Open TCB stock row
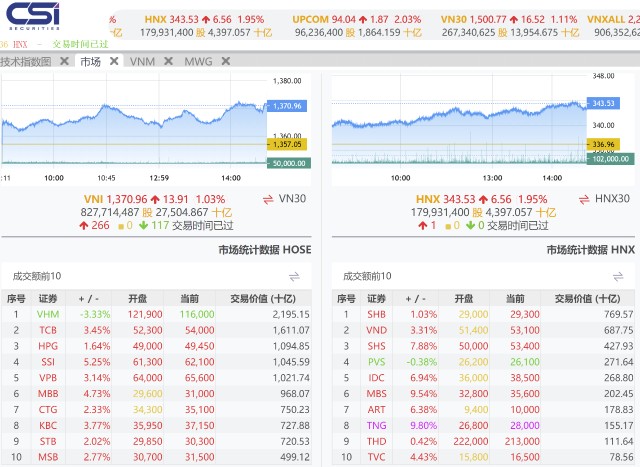Image resolution: width=640 pixels, height=467 pixels. (156, 330)
